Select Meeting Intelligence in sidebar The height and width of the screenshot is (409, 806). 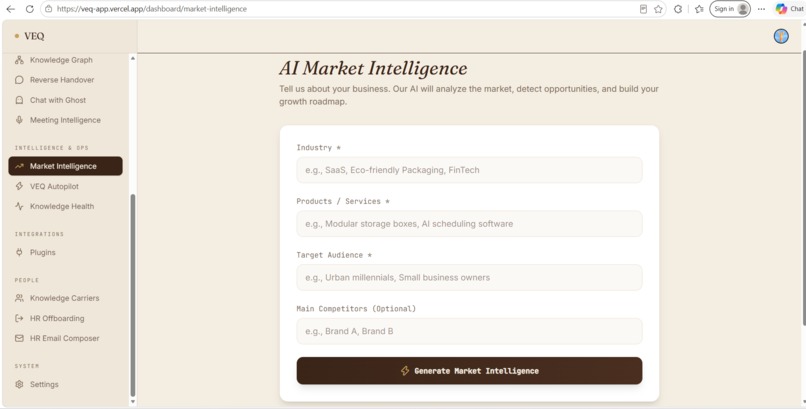click(x=65, y=120)
